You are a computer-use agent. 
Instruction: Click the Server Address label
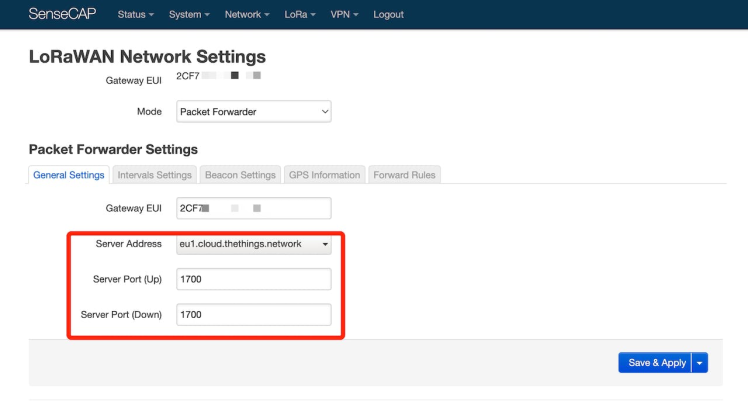pyautogui.click(x=129, y=244)
